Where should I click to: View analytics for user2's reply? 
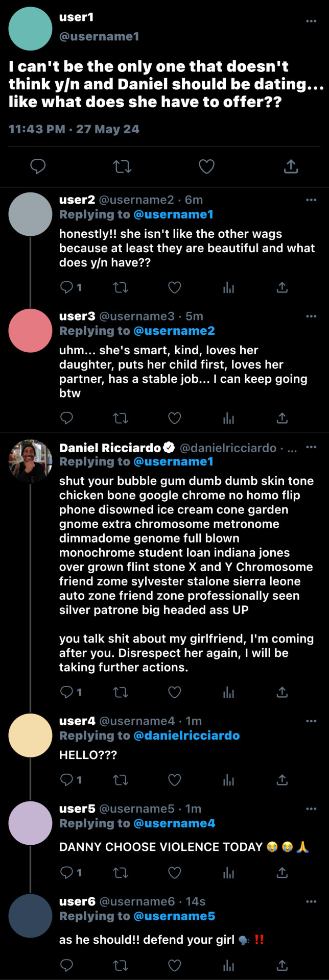(x=228, y=288)
